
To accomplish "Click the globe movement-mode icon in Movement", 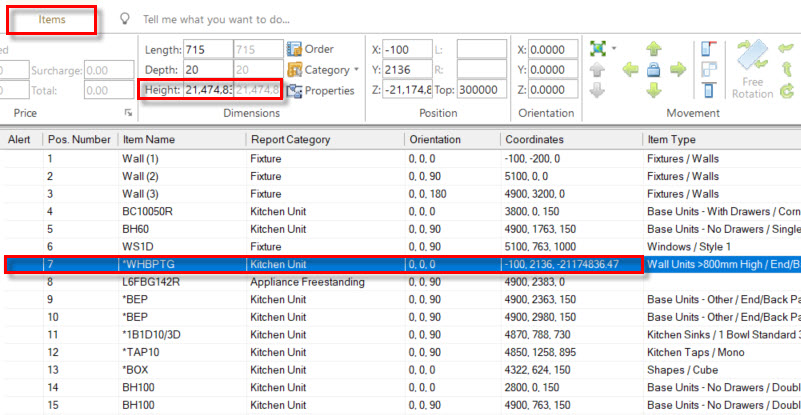I will point(597,49).
